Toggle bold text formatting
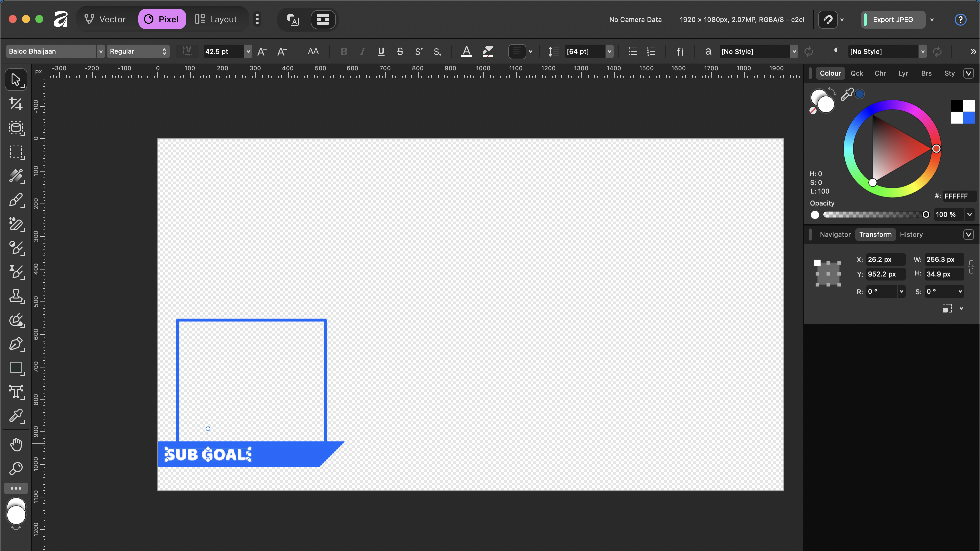Viewport: 980px width, 551px height. click(344, 51)
